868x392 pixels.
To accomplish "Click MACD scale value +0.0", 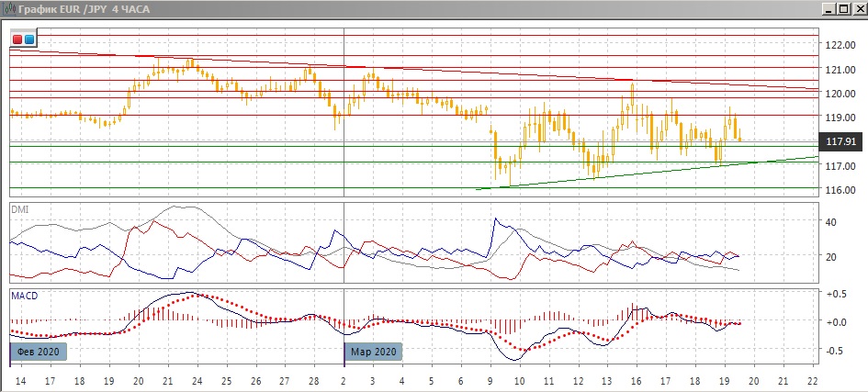I will [835, 322].
